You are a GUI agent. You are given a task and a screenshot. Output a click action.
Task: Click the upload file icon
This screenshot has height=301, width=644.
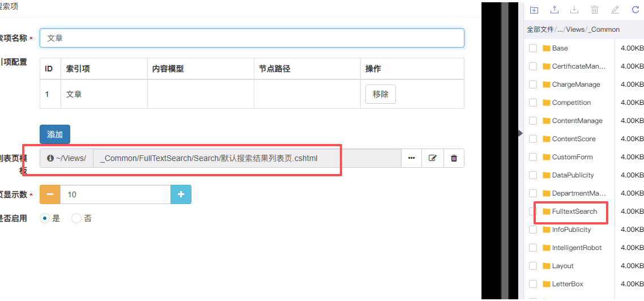(x=555, y=10)
